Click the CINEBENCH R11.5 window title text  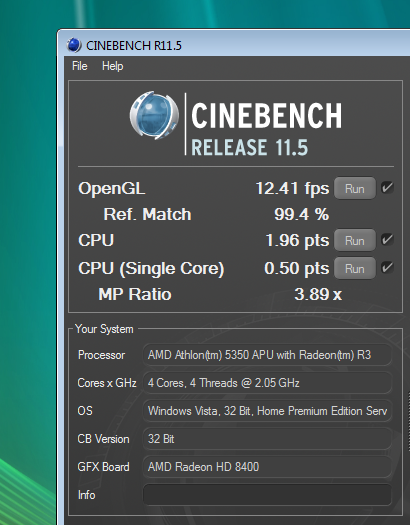[x=134, y=46]
